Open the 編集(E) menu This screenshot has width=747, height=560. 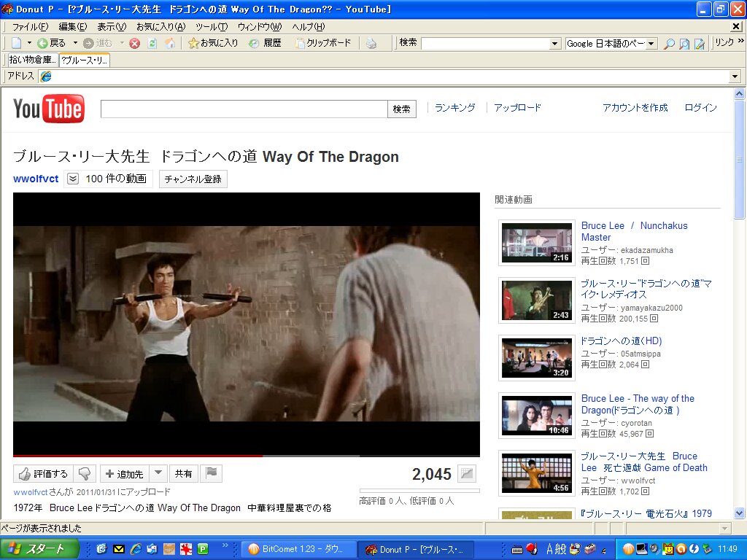[72, 27]
